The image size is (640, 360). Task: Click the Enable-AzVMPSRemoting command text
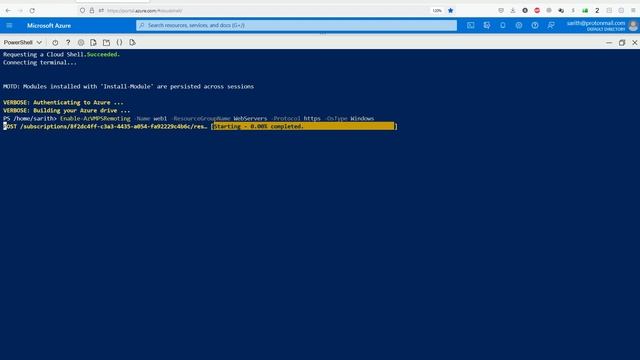click(95, 118)
